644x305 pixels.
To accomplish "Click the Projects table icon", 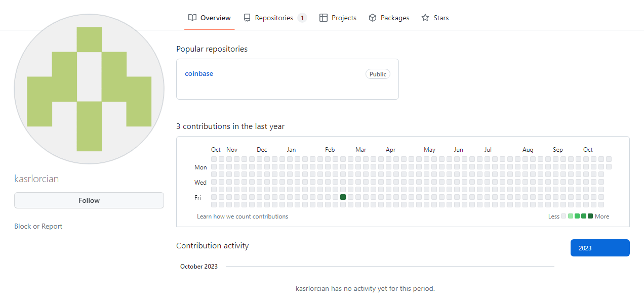I will pyautogui.click(x=323, y=17).
